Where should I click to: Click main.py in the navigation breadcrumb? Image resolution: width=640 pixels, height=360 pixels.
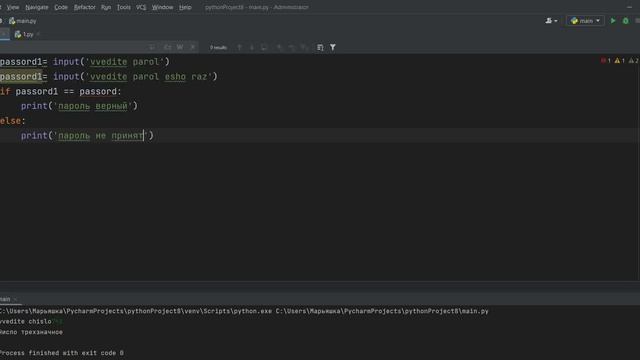click(x=23, y=21)
